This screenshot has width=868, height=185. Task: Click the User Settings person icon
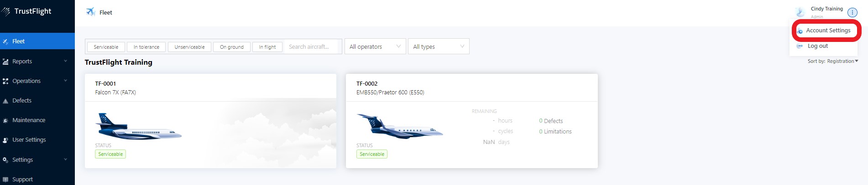pos(5,140)
